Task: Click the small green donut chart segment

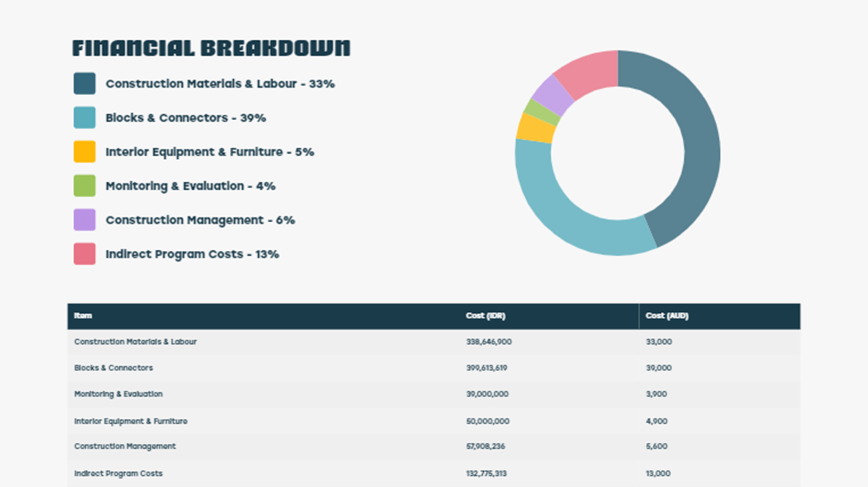Action: pos(542,112)
